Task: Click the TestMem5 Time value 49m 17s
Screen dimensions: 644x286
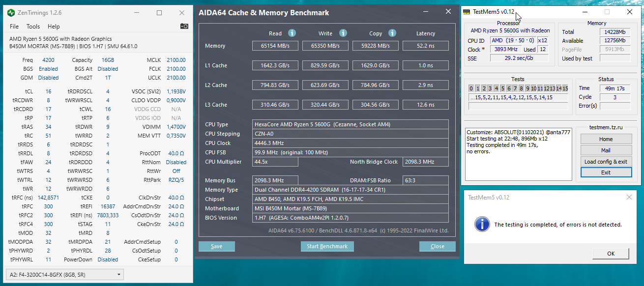Action: [615, 88]
